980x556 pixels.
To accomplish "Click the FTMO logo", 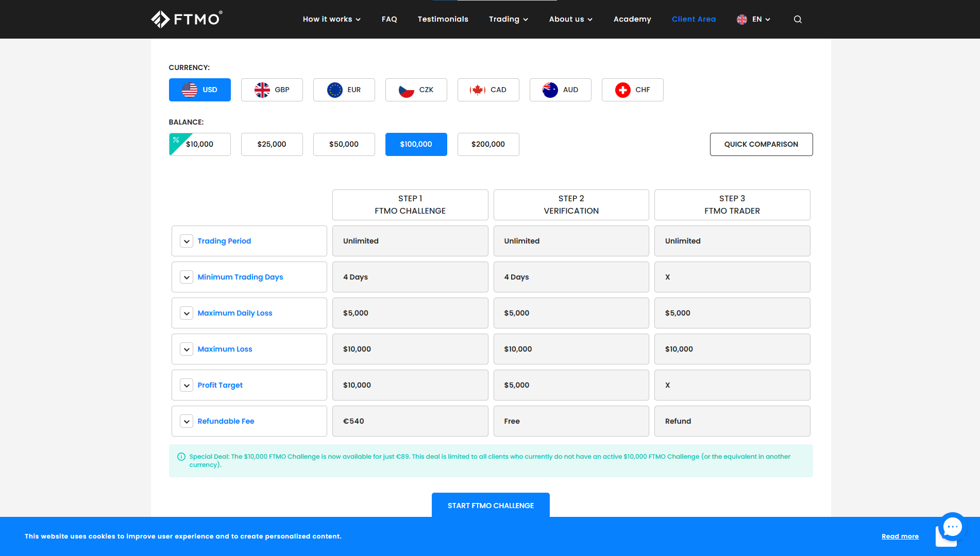I will pyautogui.click(x=187, y=19).
